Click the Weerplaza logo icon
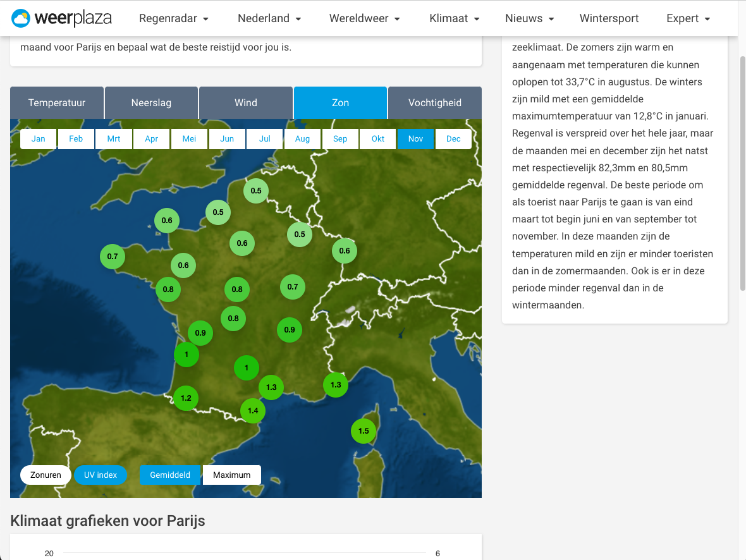 click(21, 18)
